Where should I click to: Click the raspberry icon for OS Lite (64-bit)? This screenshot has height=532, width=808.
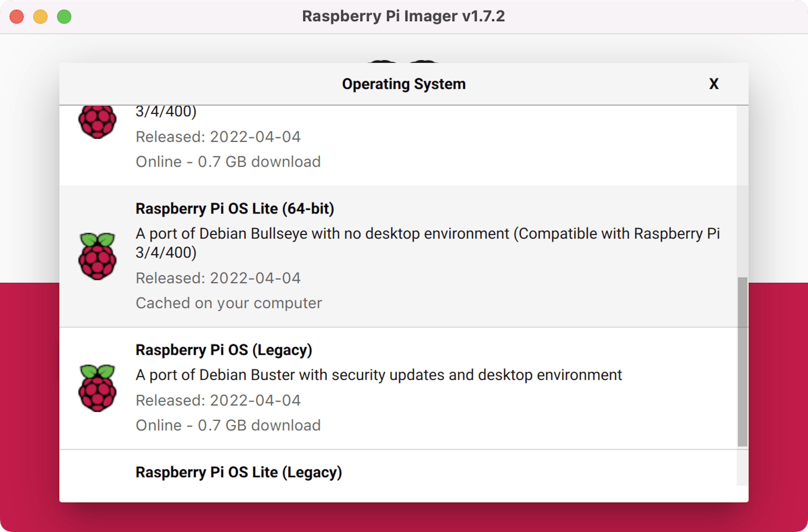click(97, 256)
